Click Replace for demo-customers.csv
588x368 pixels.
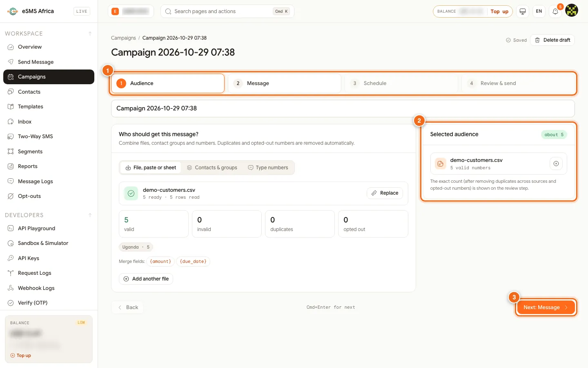[385, 193]
